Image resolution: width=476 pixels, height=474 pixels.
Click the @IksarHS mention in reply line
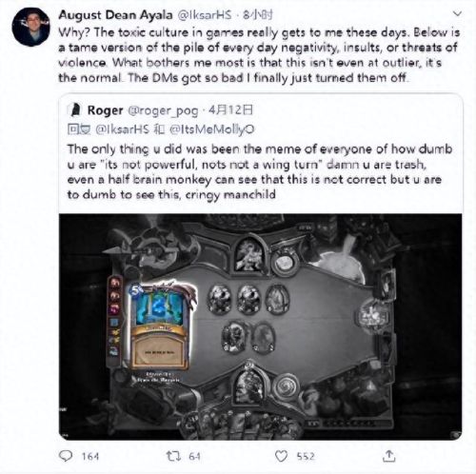[122, 129]
